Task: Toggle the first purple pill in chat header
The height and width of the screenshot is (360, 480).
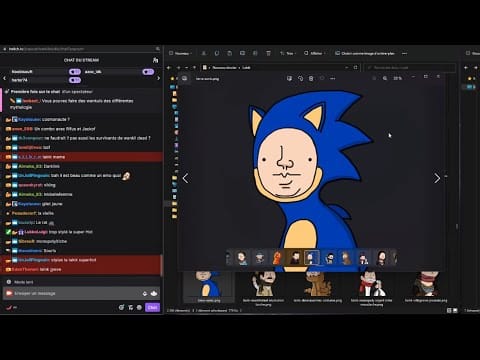Action: [x=75, y=72]
